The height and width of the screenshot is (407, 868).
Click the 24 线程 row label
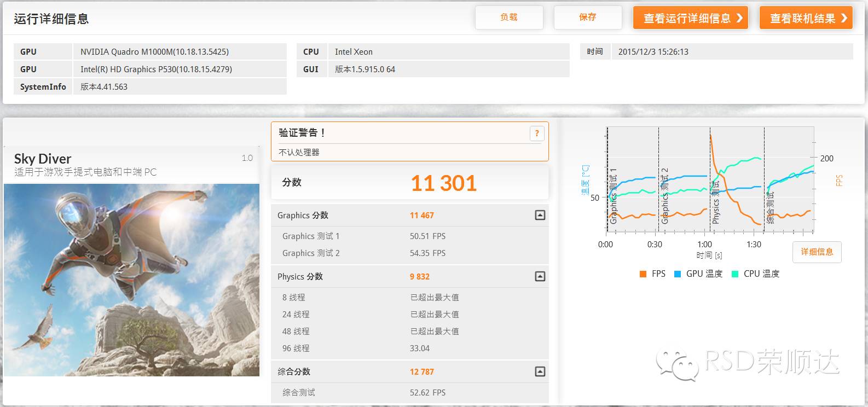coord(296,315)
